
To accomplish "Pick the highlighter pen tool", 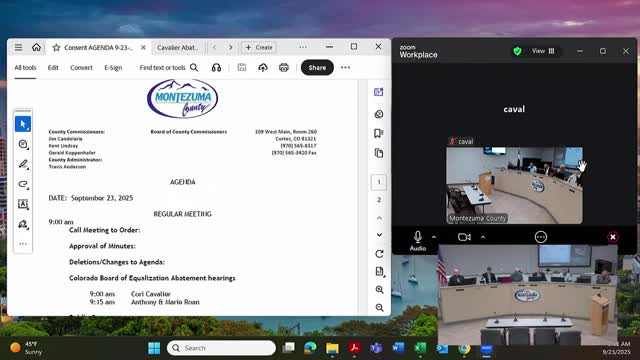I will (x=23, y=164).
